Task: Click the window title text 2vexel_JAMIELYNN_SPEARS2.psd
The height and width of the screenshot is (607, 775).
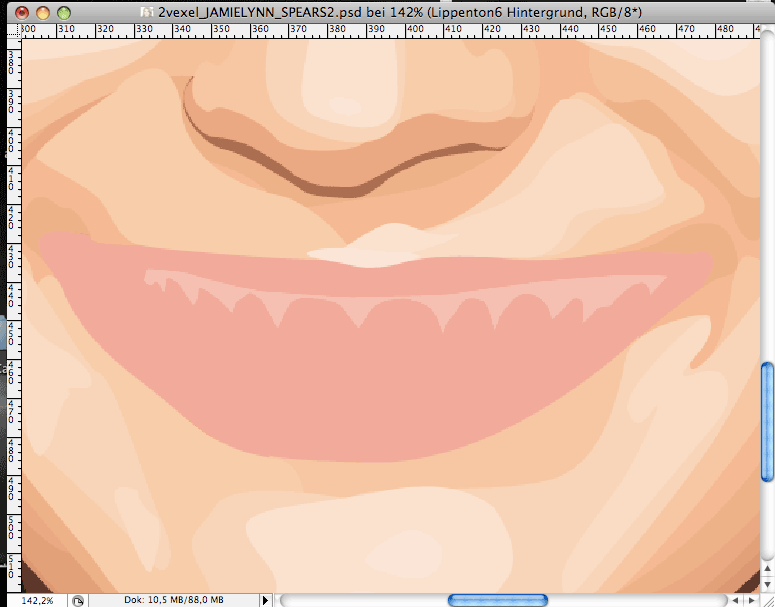Action: pyautogui.click(x=260, y=12)
